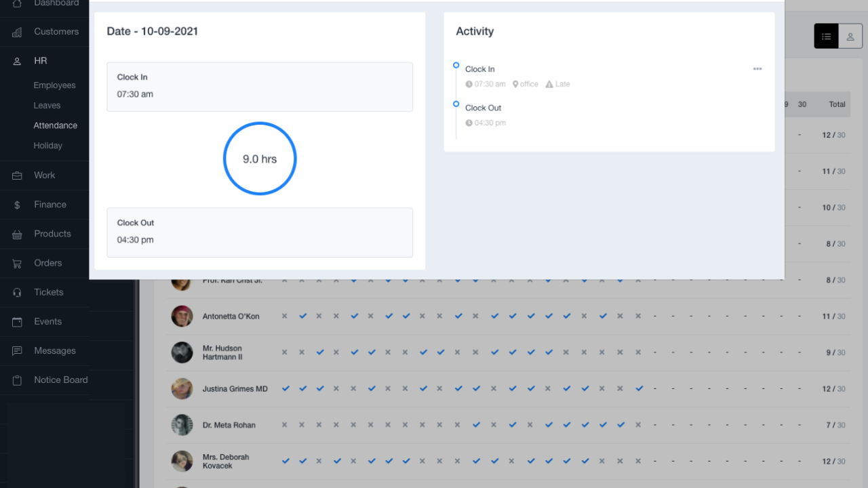Open Employees submenu item

[55, 85]
